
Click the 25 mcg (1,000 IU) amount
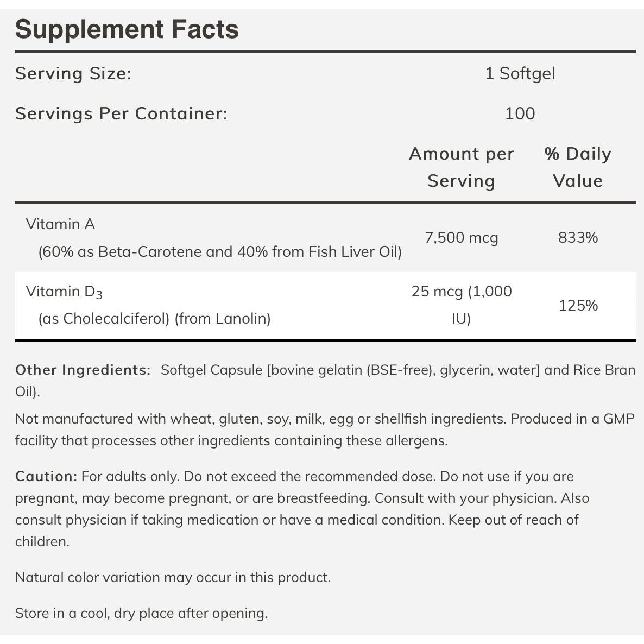pos(461,305)
